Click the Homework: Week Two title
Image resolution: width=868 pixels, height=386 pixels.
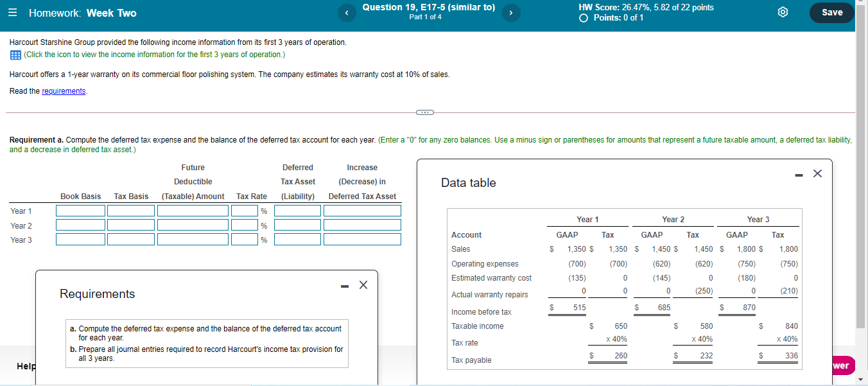click(x=83, y=13)
